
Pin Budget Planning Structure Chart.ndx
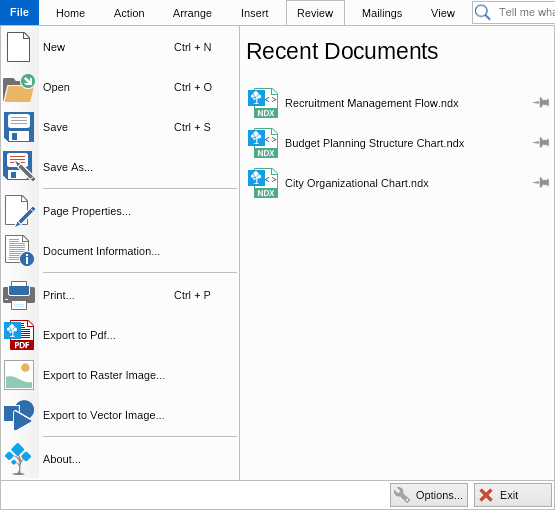point(541,143)
